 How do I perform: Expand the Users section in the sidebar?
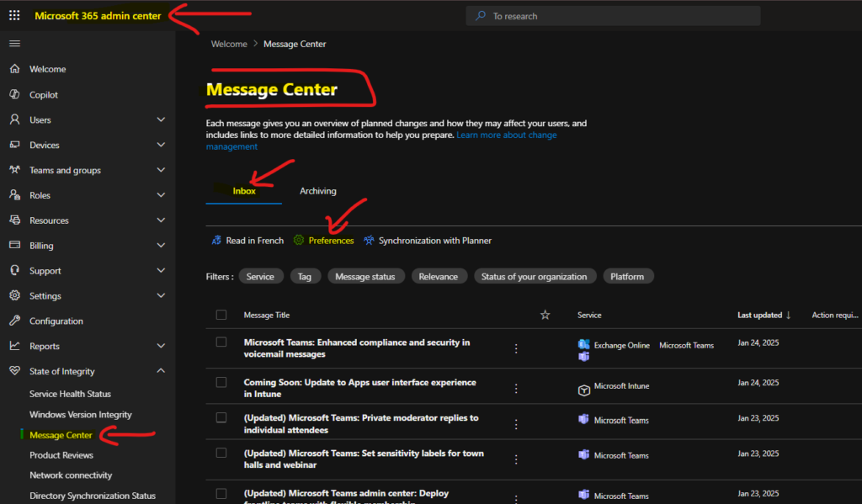pos(161,120)
